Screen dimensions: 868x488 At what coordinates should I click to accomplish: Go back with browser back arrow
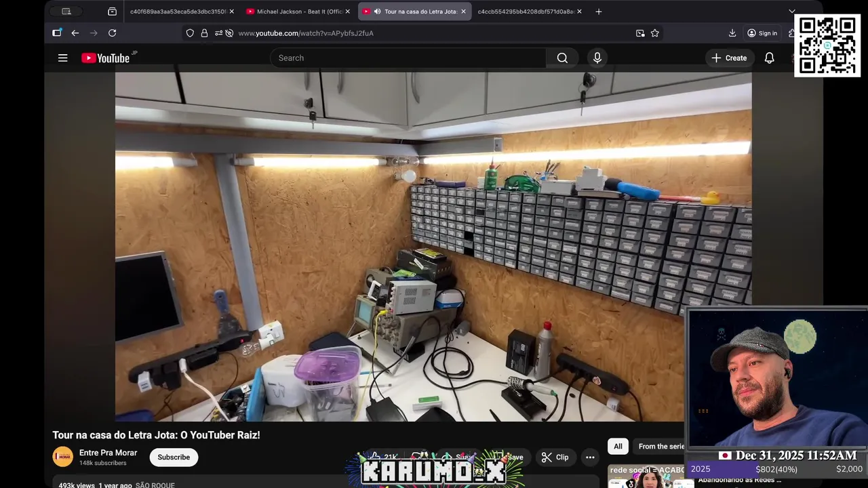pyautogui.click(x=75, y=33)
